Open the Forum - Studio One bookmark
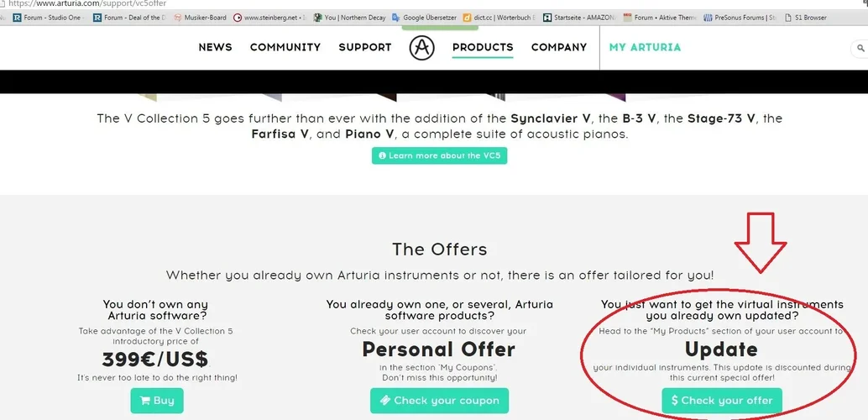Image resolution: width=868 pixels, height=420 pixels. (x=47, y=18)
